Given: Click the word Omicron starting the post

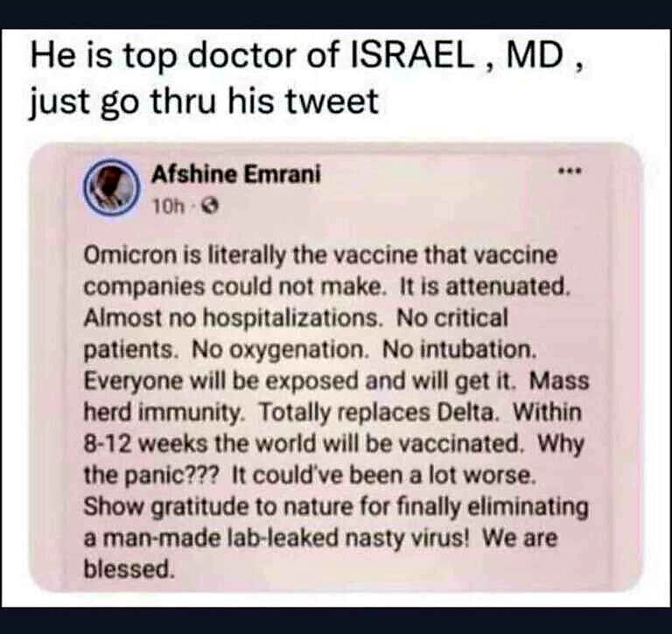Looking at the screenshot, I should pyautogui.click(x=130, y=256).
